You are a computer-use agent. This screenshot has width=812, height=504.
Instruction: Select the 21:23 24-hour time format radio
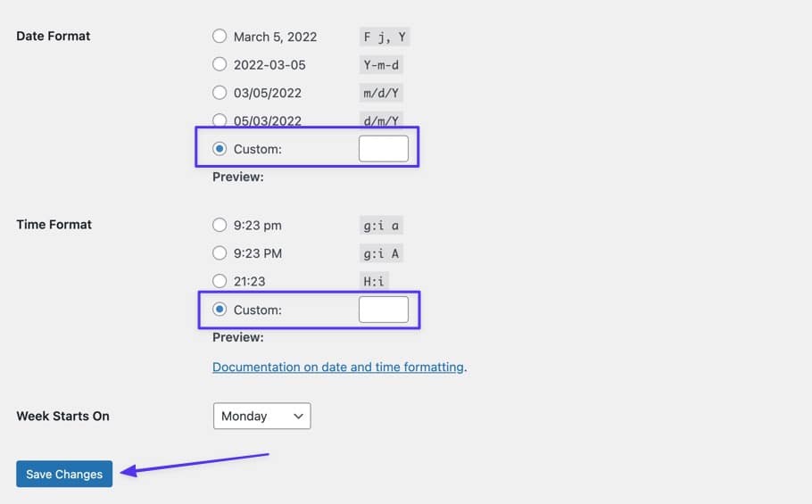coord(220,281)
